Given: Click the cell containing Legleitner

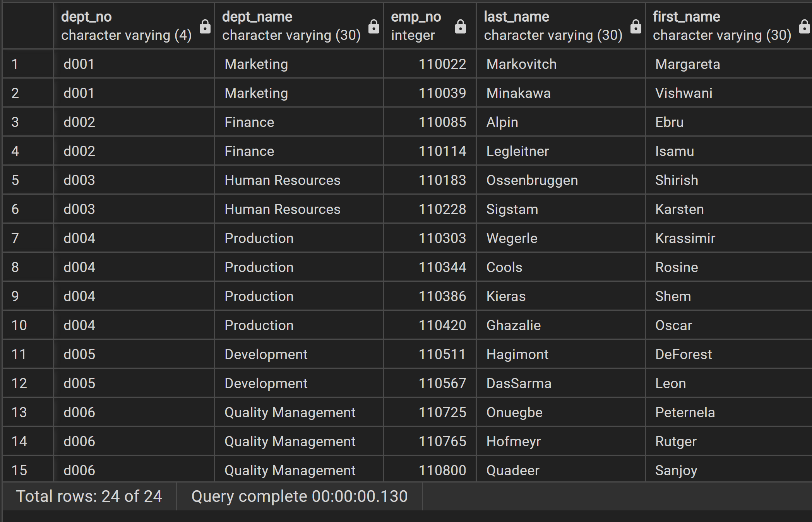Looking at the screenshot, I should point(561,151).
